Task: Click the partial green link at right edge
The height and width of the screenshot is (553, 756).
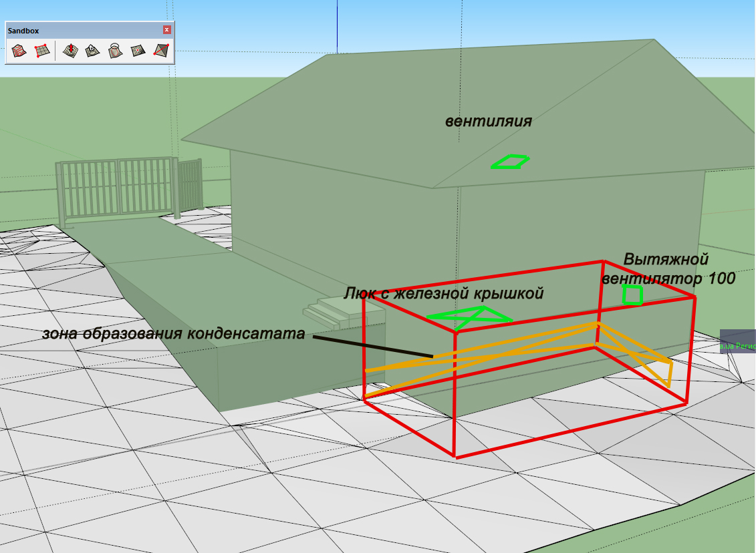Action: tap(738, 346)
